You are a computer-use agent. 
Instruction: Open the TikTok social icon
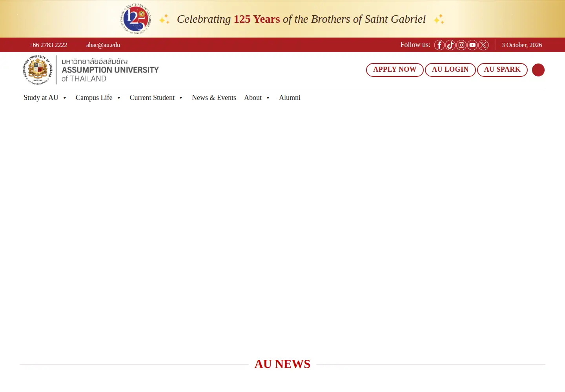(x=450, y=45)
